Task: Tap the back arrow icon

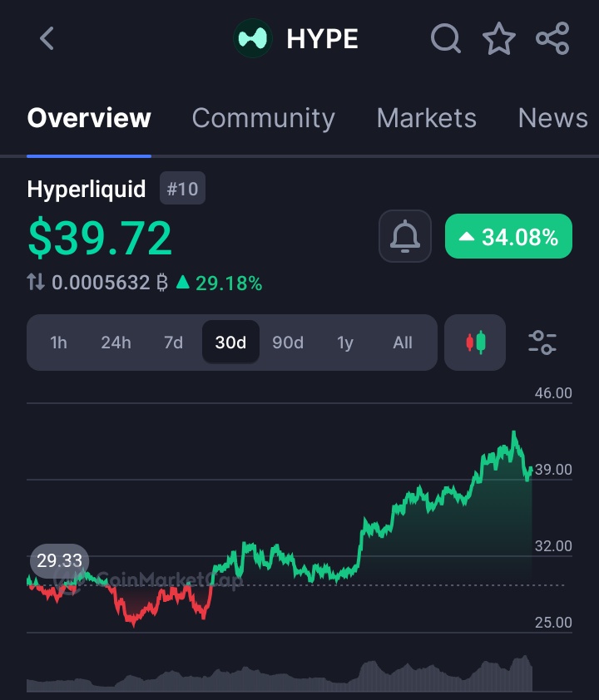Action: 47,38
